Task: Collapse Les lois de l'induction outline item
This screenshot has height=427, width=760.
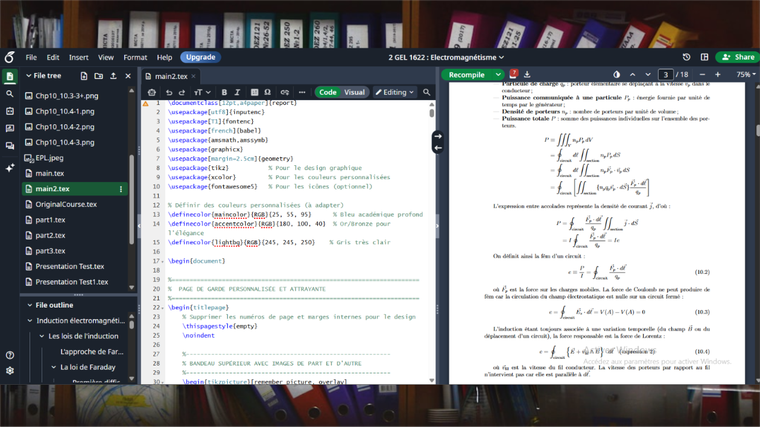Action: point(42,336)
